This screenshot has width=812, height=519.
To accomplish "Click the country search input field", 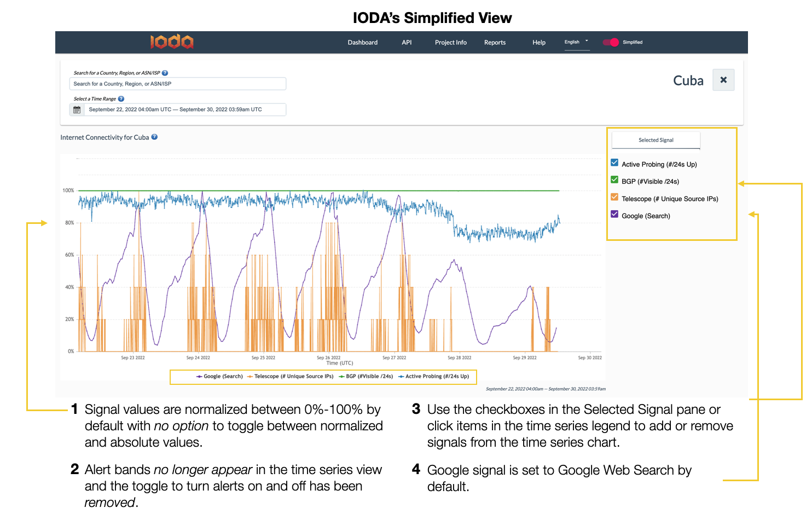I will [178, 84].
